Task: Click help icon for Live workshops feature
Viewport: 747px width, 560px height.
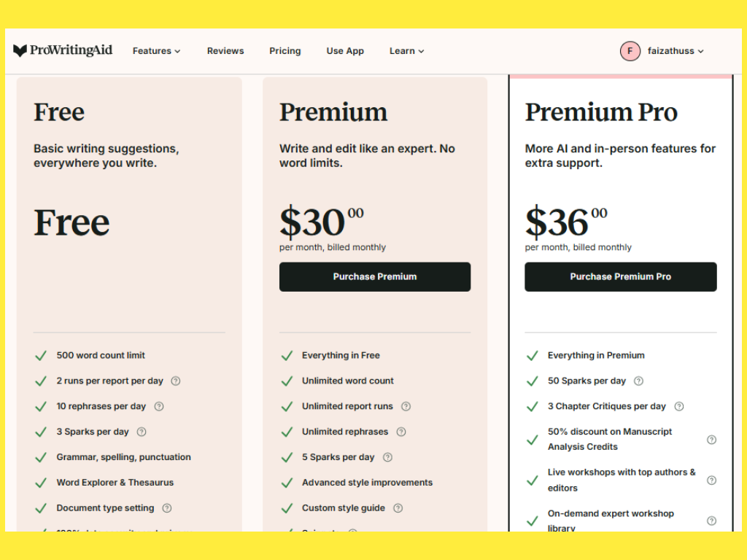Action: (x=711, y=481)
